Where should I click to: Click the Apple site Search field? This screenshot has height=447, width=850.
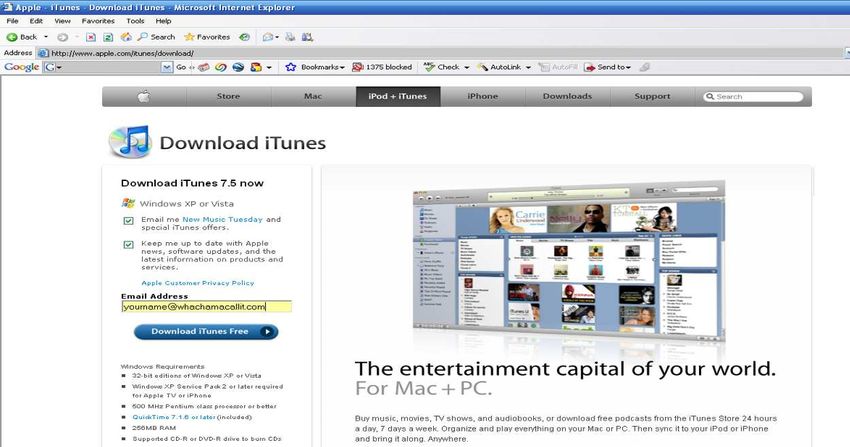click(754, 96)
